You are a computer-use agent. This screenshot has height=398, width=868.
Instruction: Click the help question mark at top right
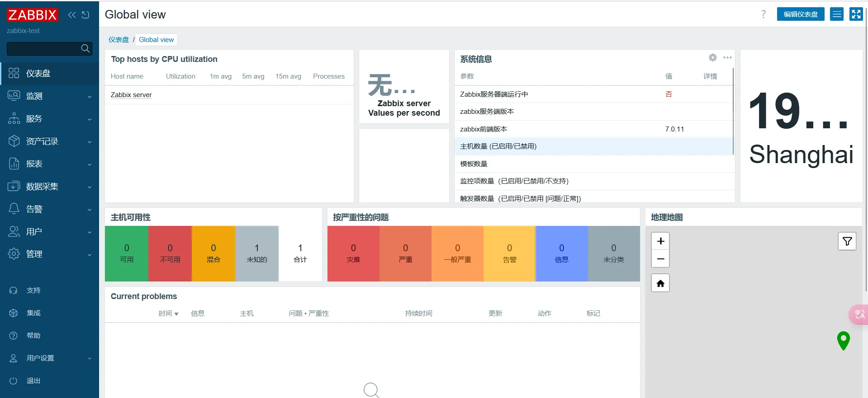(x=764, y=14)
